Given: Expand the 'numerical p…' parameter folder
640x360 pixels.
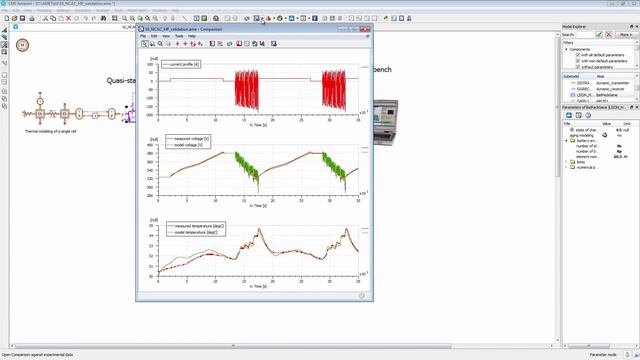Looking at the screenshot, I should pyautogui.click(x=566, y=167).
